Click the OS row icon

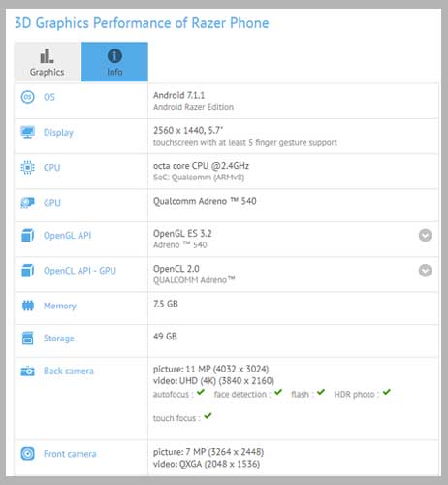(x=27, y=97)
